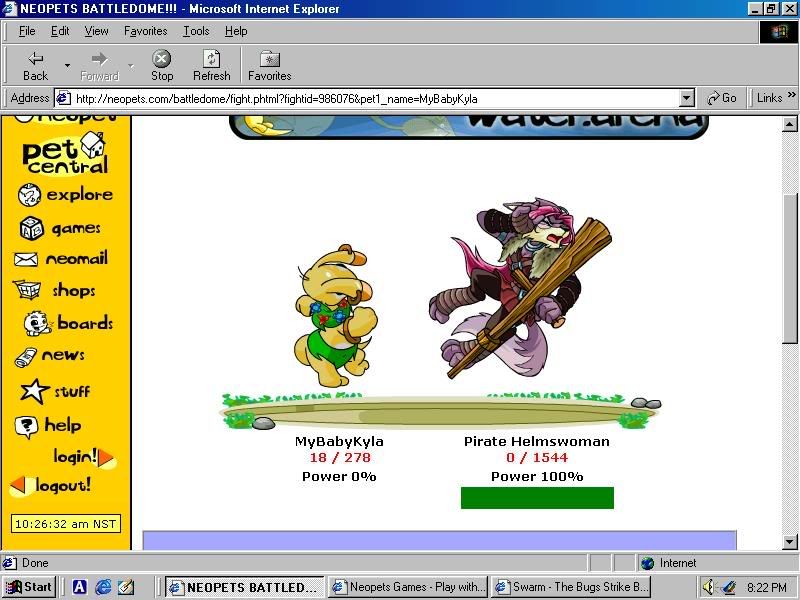
Task: Open the games sidebar link
Action: coord(76,229)
